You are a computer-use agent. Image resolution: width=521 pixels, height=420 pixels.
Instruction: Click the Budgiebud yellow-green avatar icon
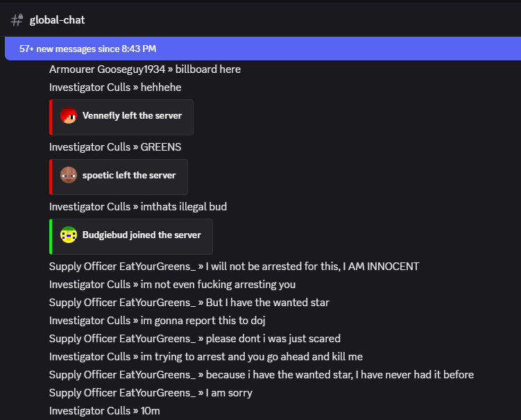tap(68, 235)
